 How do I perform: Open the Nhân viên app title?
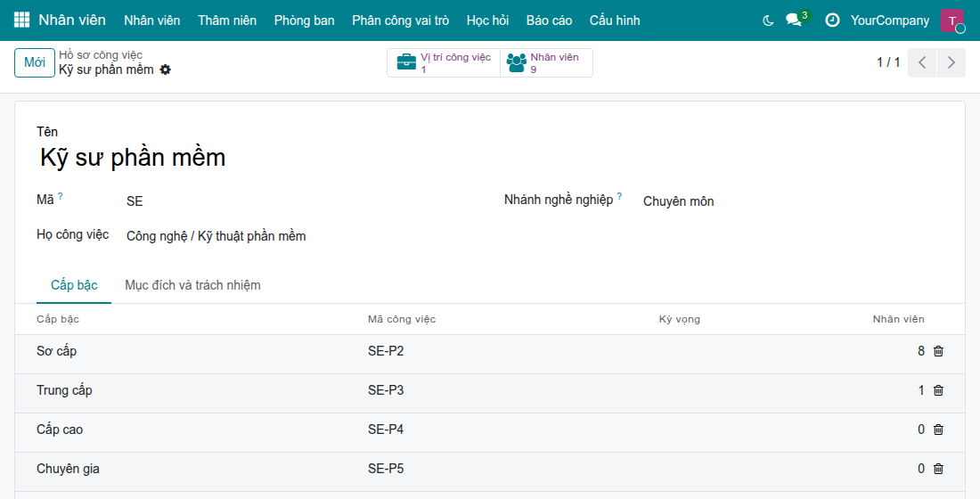pyautogui.click(x=72, y=20)
